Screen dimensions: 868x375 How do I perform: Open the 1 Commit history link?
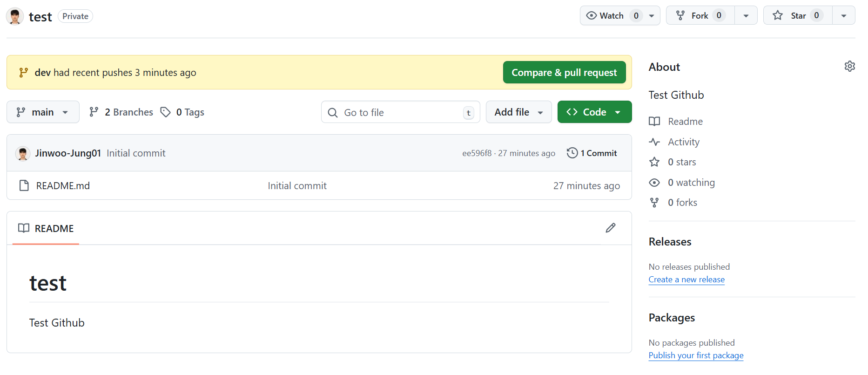592,153
